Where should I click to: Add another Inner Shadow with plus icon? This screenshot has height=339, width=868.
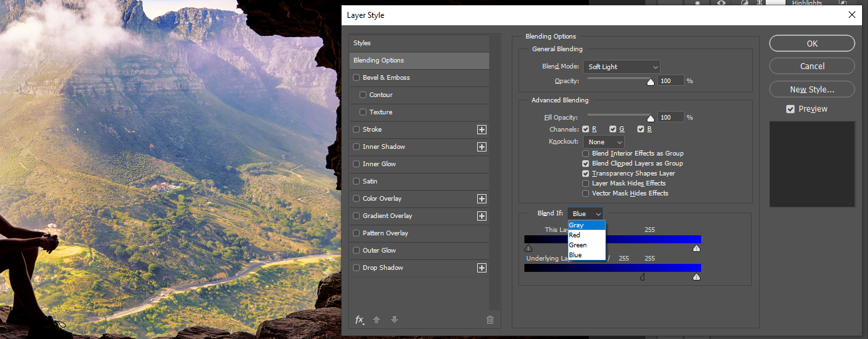pyautogui.click(x=482, y=147)
